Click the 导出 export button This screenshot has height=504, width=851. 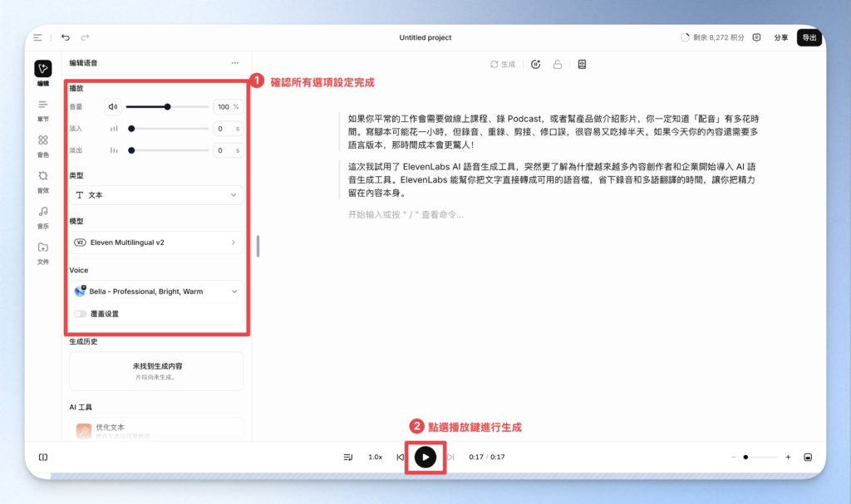(809, 37)
